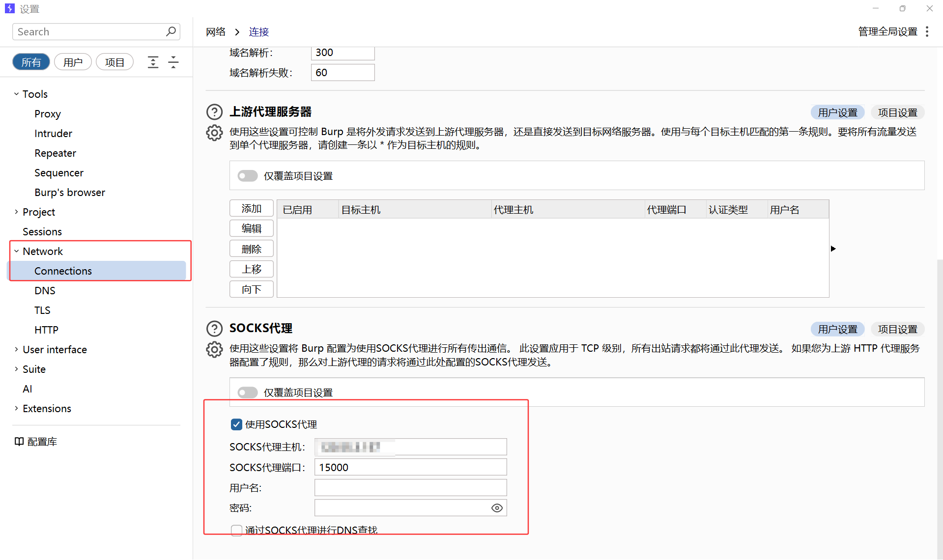Enable DNS lookup through SOCKS proxy checkbox
Viewport: 943px width, 560px height.
click(236, 530)
